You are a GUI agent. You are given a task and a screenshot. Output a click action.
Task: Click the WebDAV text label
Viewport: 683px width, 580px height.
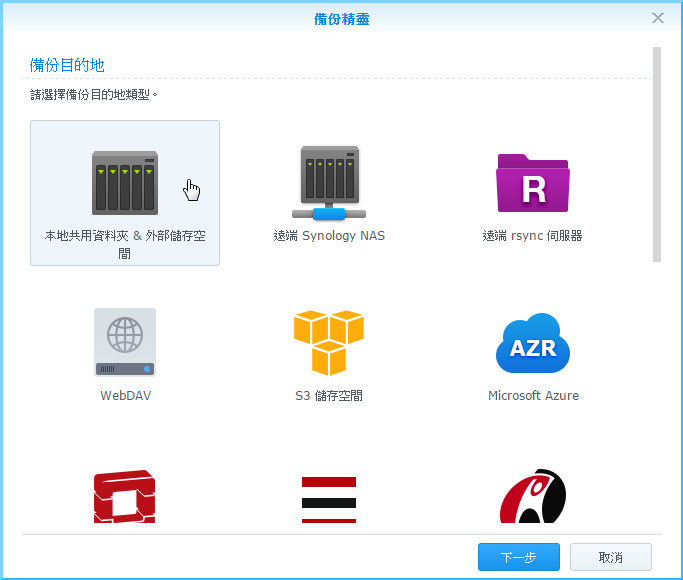coord(125,396)
